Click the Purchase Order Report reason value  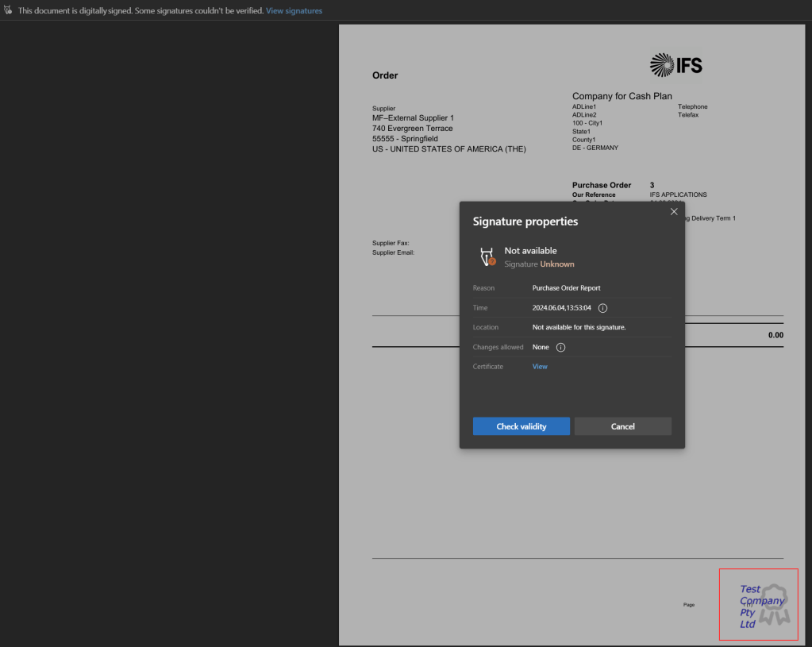point(566,288)
